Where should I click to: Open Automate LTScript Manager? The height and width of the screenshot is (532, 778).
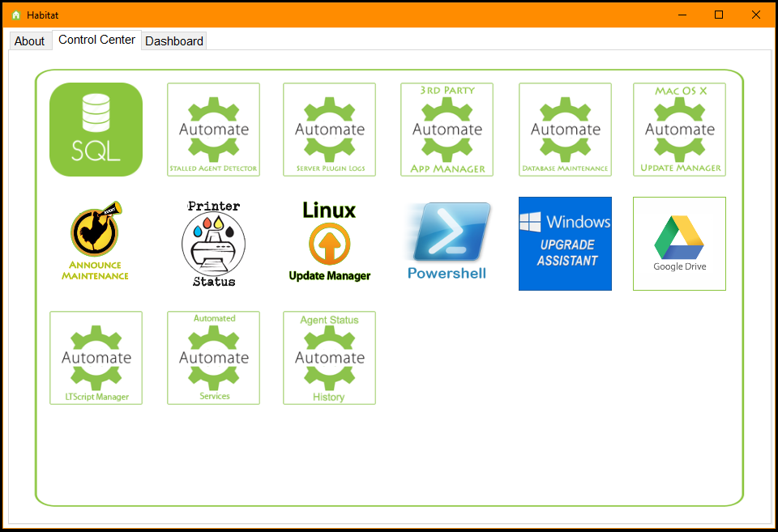(x=96, y=358)
